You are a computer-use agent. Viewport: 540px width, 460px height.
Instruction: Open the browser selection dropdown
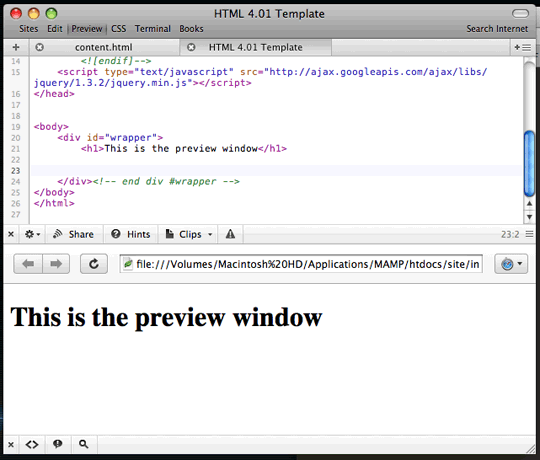coord(511,264)
